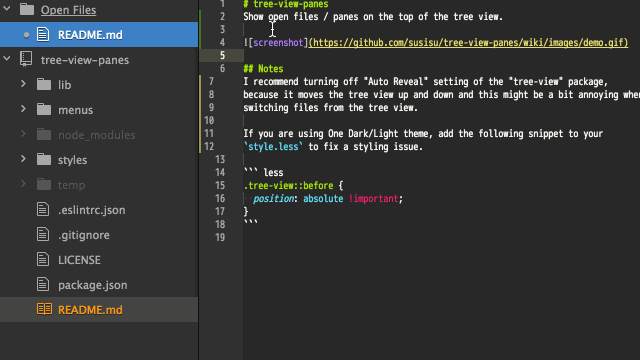640x360 pixels.
Task: Expand the temp folder chevron
Action: [23, 184]
